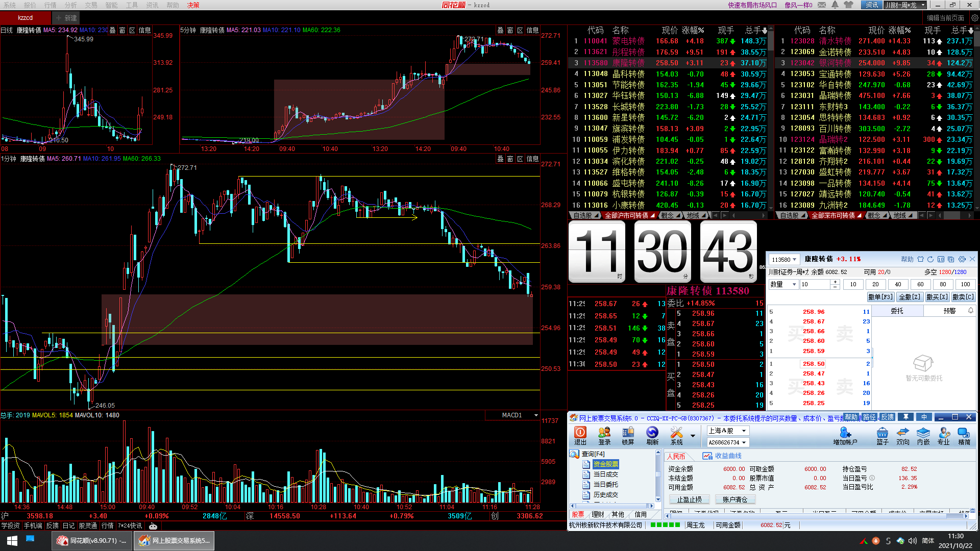
Task: Open the 篮子 basket icon
Action: coord(883,436)
